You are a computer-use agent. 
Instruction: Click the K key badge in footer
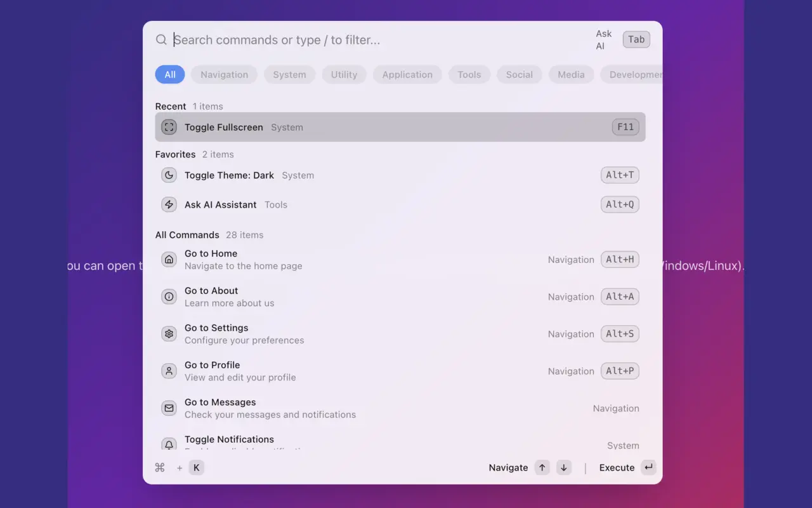coord(197,468)
